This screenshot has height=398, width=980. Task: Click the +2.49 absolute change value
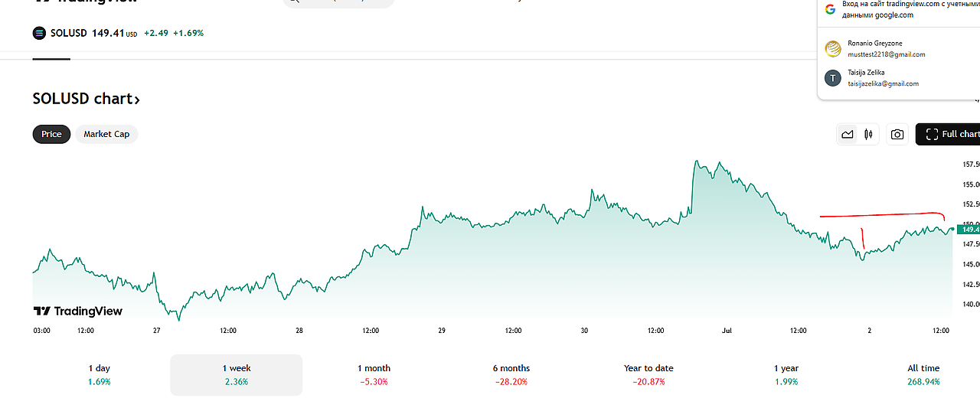click(x=155, y=33)
